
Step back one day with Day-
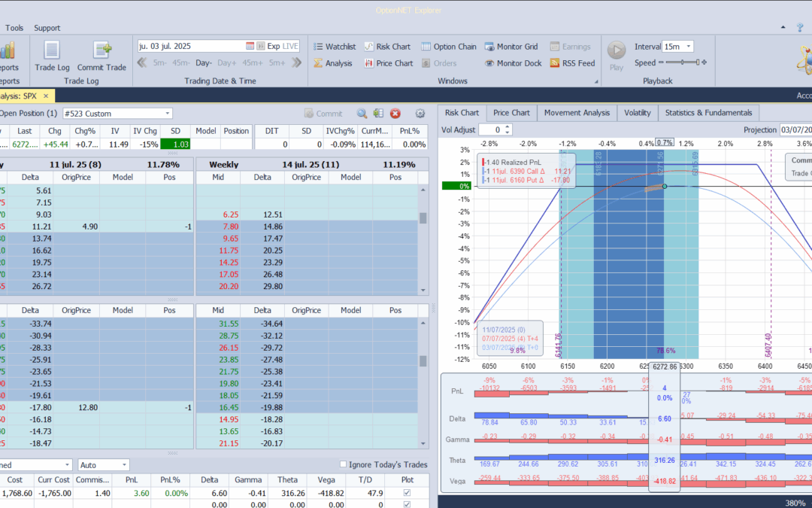[204, 62]
